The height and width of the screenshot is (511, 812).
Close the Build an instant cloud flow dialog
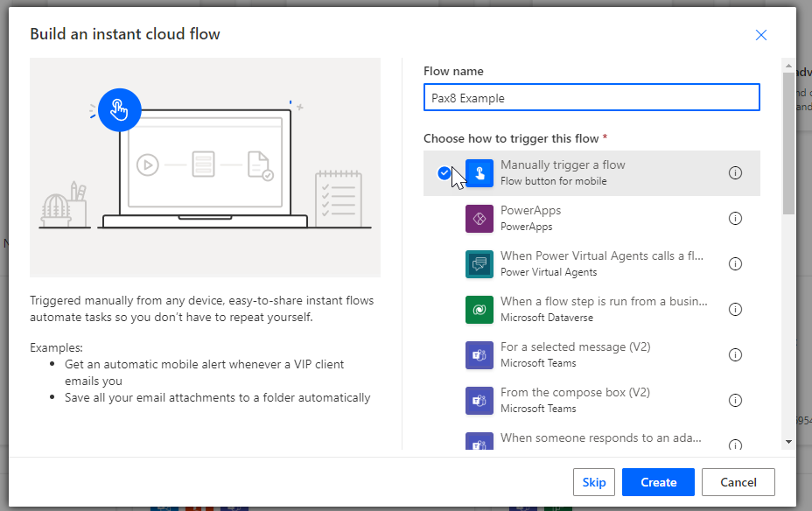(x=760, y=35)
